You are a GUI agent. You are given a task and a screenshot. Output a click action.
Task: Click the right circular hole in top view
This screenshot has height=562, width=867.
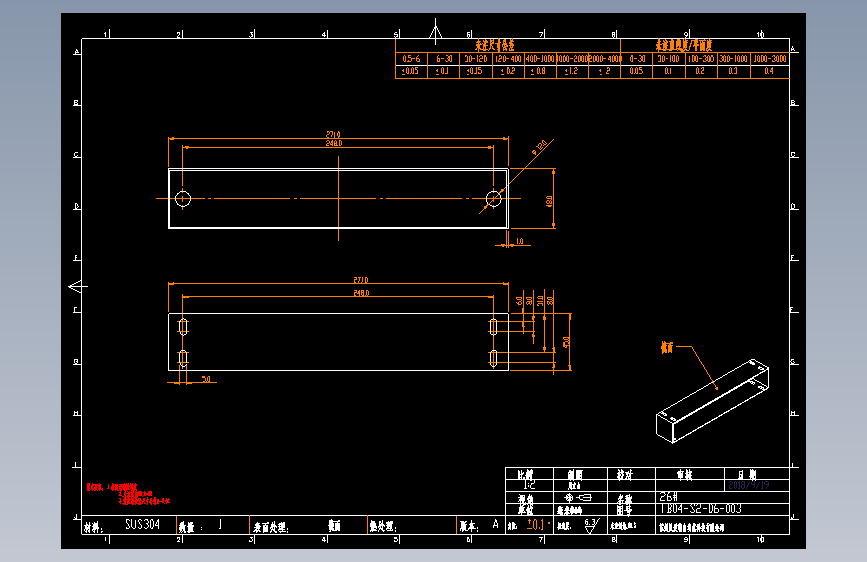click(493, 199)
